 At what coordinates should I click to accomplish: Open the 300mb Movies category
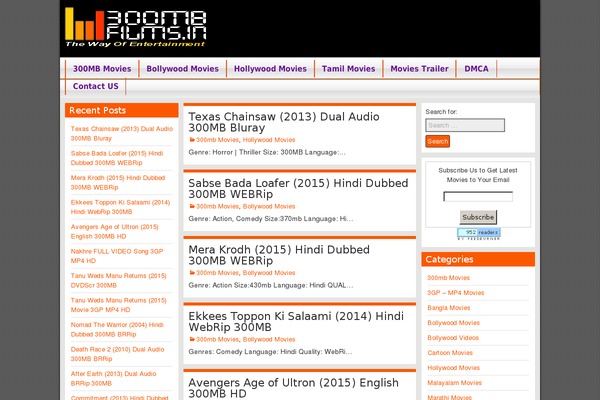(x=448, y=278)
